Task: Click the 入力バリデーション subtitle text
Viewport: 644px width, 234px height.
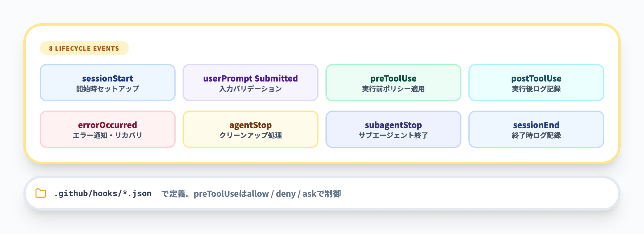Action: [250, 89]
